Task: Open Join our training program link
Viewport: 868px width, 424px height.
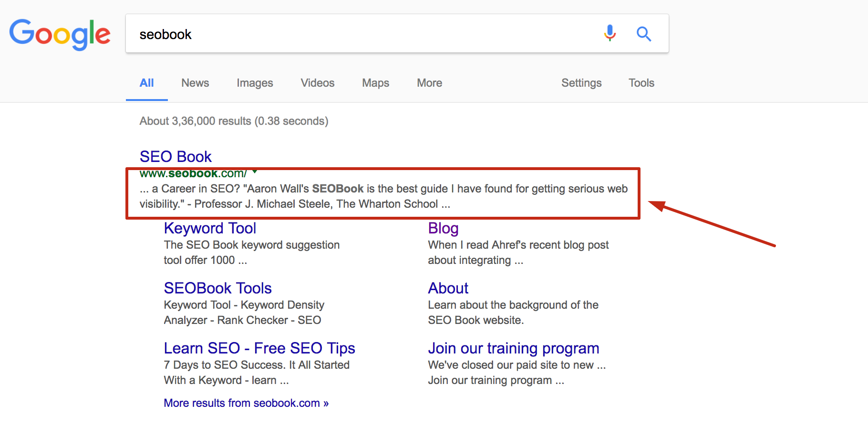Action: [514, 348]
